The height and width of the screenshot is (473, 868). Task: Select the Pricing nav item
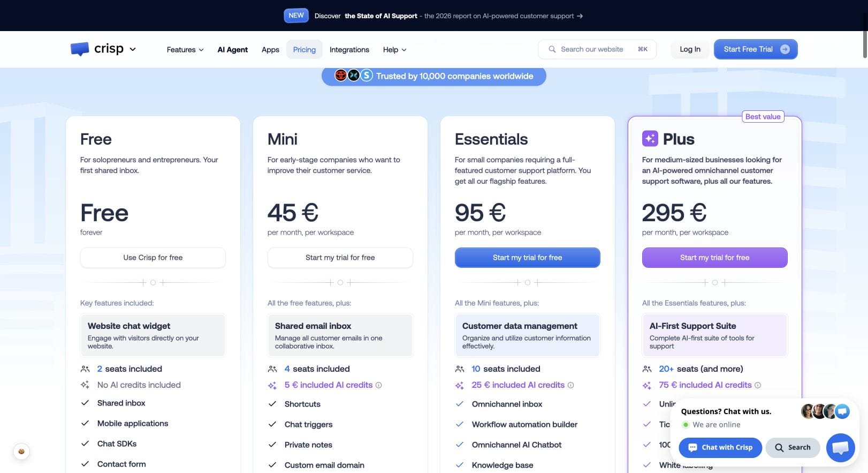pos(304,50)
